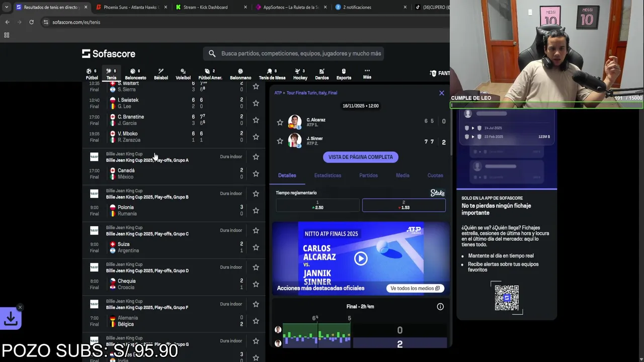Click the browser back arrow
Image resolution: width=644 pixels, height=362 pixels.
point(7,22)
